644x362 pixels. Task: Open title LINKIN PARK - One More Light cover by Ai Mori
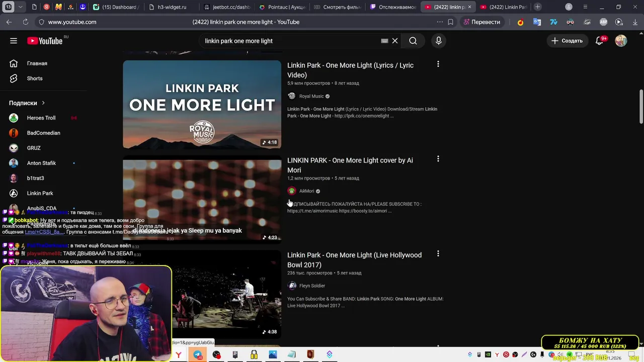pyautogui.click(x=350, y=165)
